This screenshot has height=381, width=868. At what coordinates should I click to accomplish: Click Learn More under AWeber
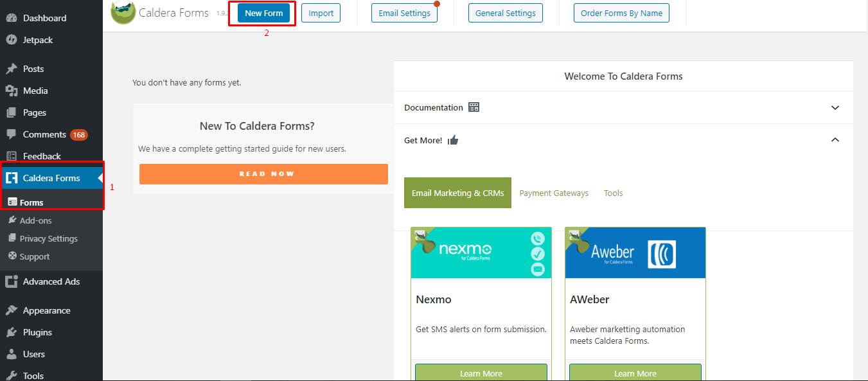tap(635, 373)
